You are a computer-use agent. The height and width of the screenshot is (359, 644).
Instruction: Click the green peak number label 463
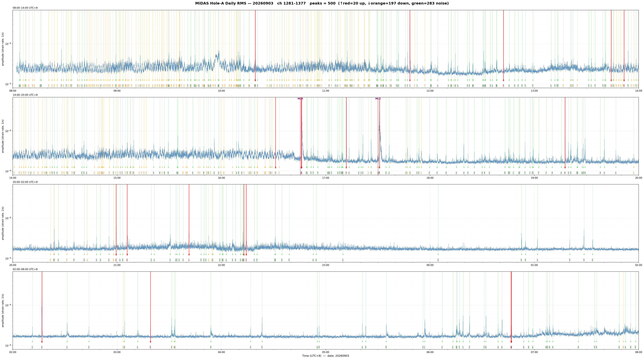pos(251,347)
